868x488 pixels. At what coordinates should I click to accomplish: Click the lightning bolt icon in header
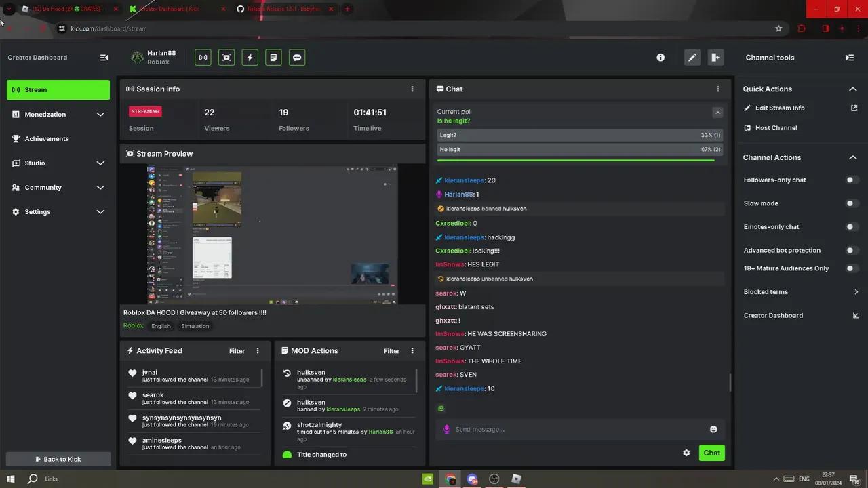pos(250,58)
